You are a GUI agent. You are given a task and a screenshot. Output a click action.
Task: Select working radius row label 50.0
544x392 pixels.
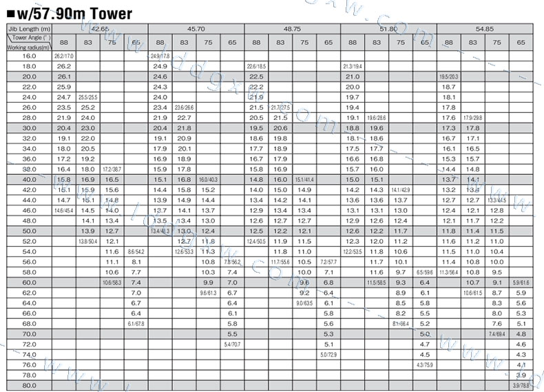[29, 231]
